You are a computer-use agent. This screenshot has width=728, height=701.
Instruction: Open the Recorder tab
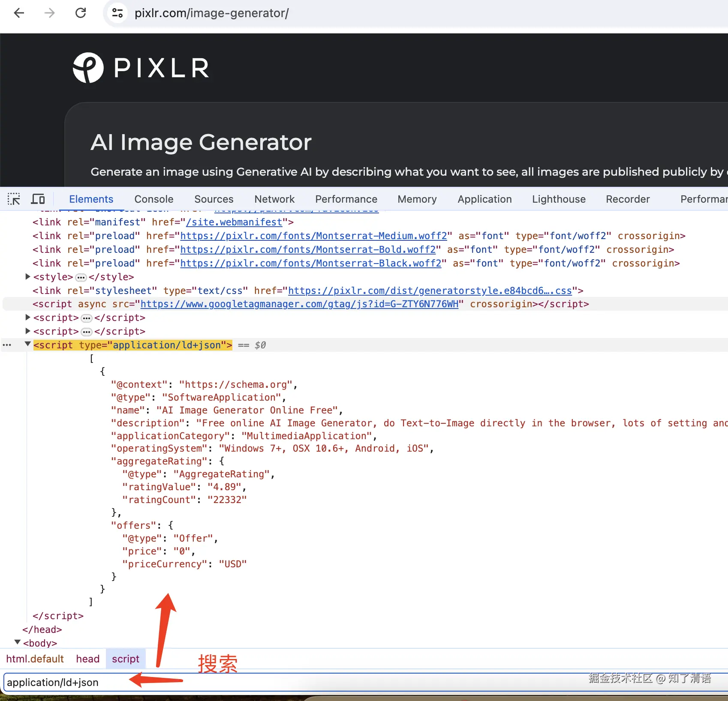click(x=628, y=199)
